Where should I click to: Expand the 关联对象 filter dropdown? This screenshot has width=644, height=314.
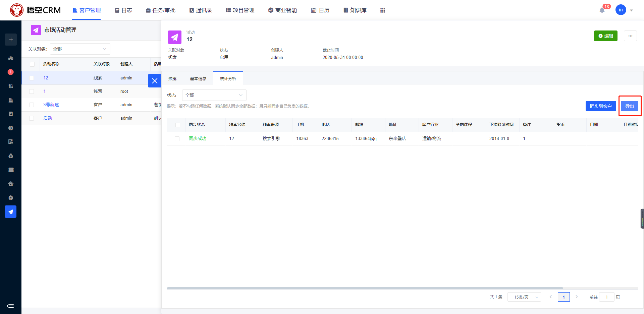tap(80, 49)
